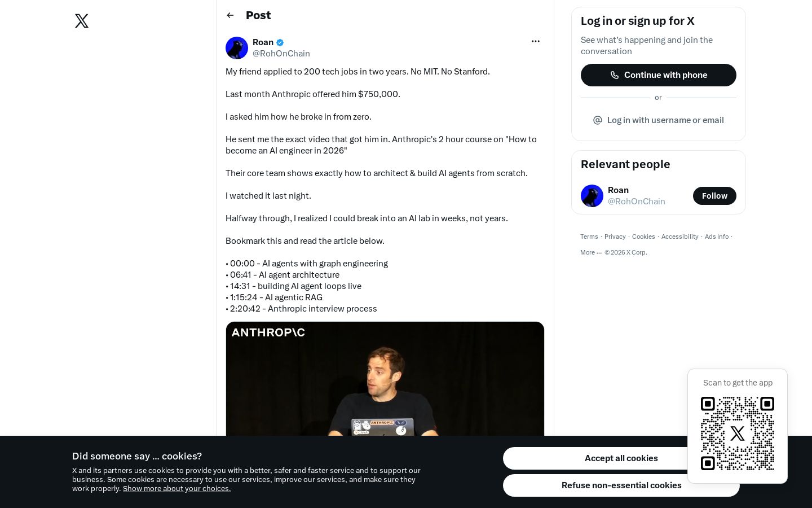Viewport: 812px width, 508px height.
Task: Follow Roan from Relevant people
Action: [x=714, y=196]
